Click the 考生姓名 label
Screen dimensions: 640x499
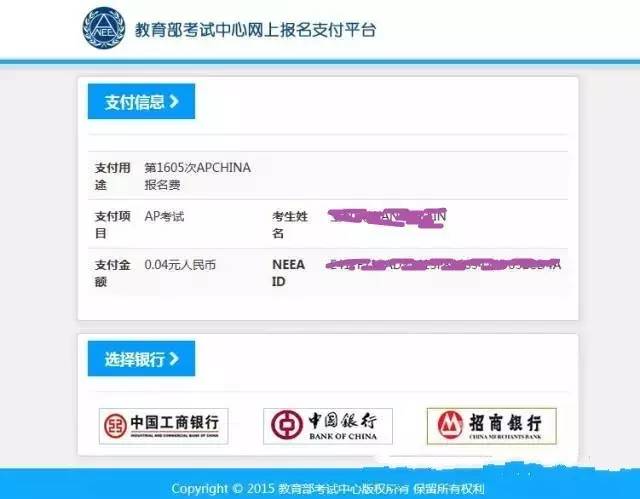click(x=290, y=224)
